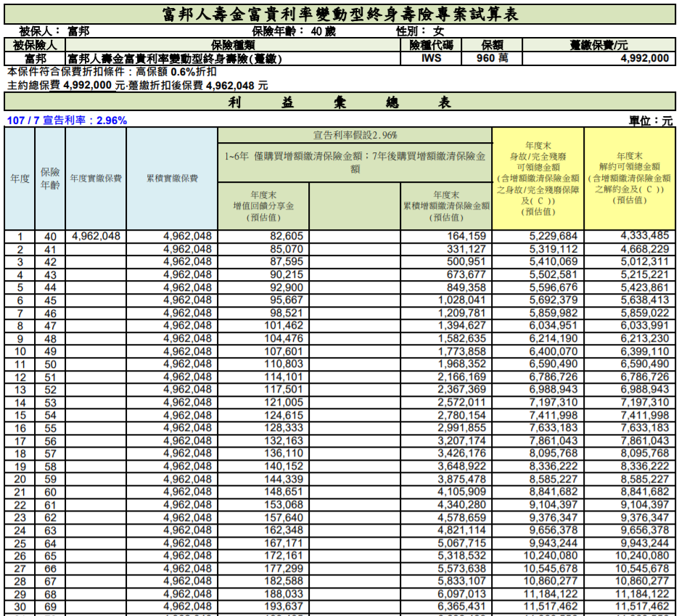Click the 年度實繳保費 column header
Viewport: 679px width, 616px height.
pos(96,178)
